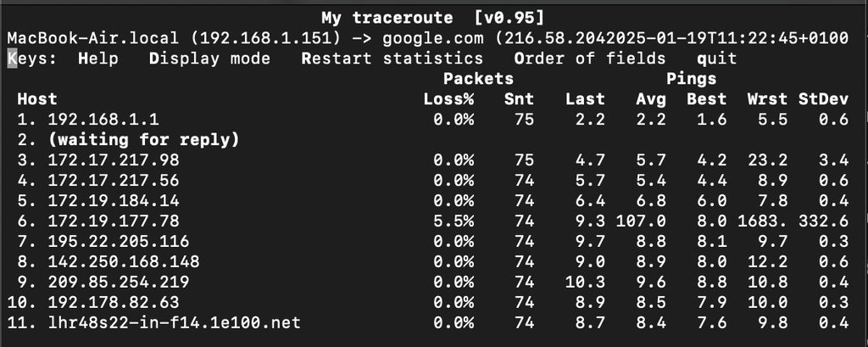Select hop 1 host 192.168.1.1
The height and width of the screenshot is (347, 868).
[x=103, y=120]
